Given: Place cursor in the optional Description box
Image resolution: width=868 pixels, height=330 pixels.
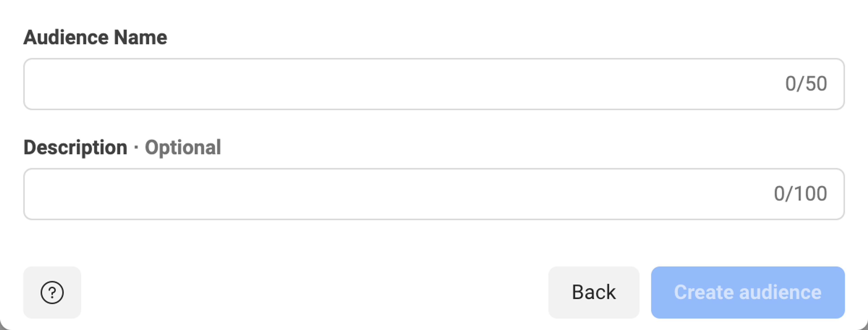Looking at the screenshot, I should pyautogui.click(x=434, y=194).
